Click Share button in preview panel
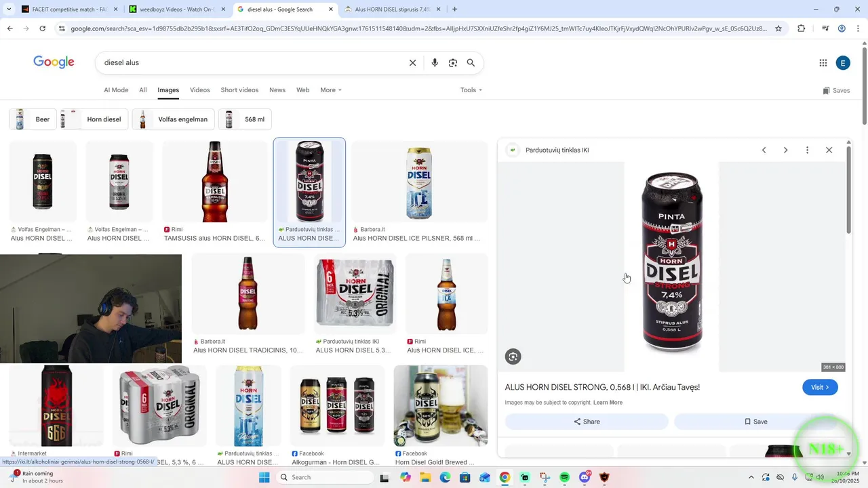This screenshot has width=868, height=488. tap(587, 422)
